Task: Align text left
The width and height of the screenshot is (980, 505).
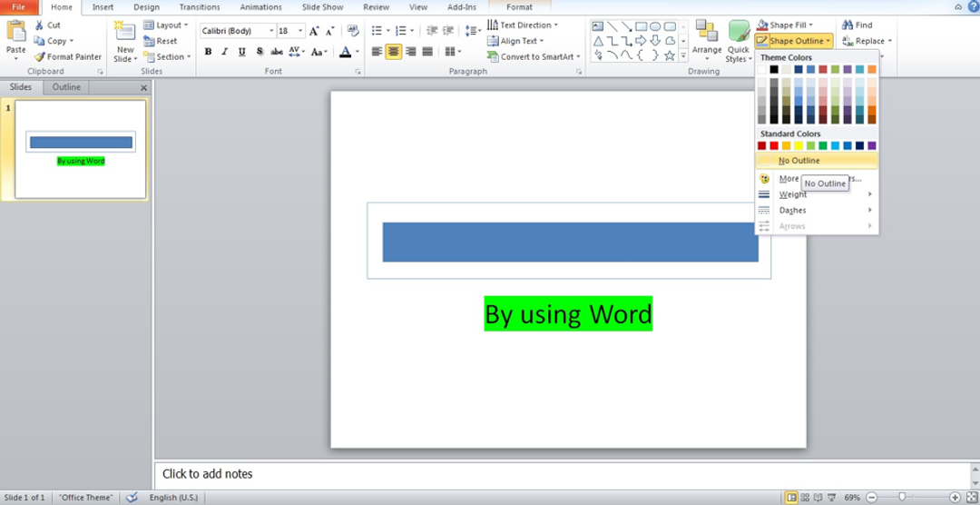Action: tap(377, 52)
